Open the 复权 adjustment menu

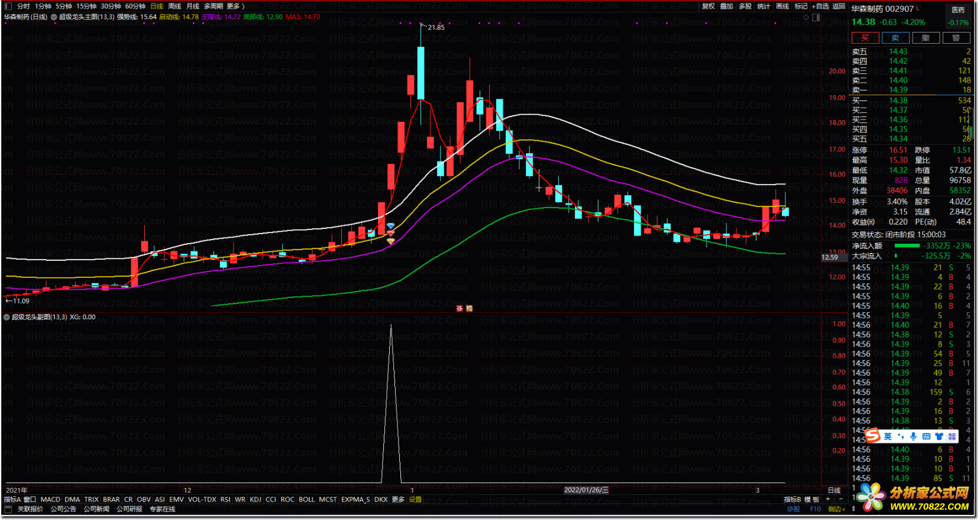709,7
